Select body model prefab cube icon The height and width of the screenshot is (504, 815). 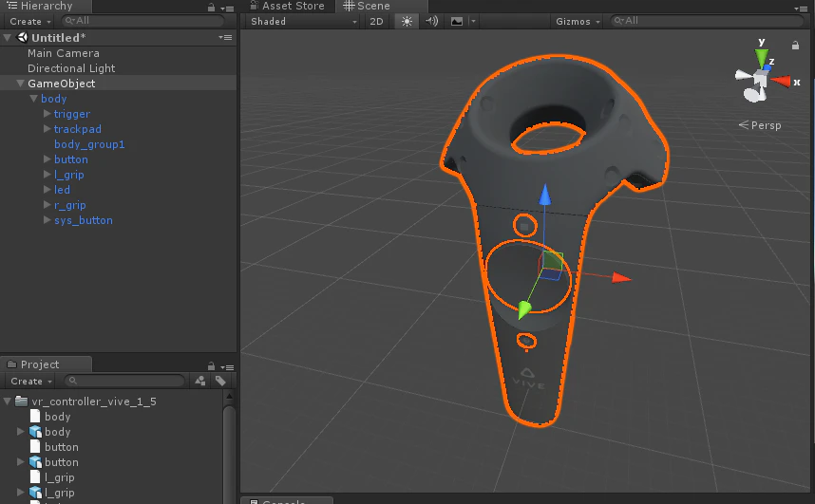coord(35,431)
